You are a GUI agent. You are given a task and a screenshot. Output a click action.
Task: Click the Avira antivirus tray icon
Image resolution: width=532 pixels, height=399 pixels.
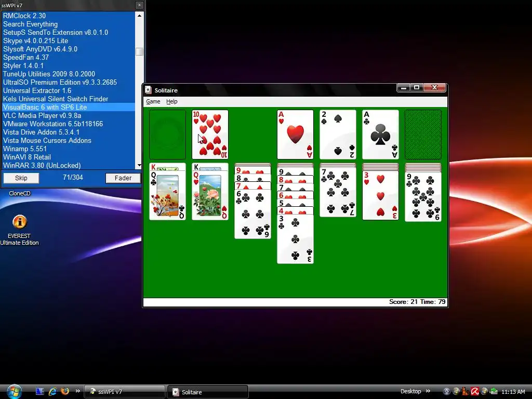pos(474,392)
